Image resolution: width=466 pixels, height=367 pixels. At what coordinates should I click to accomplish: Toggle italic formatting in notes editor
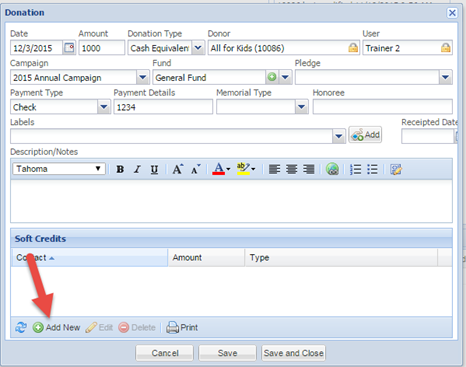[137, 169]
